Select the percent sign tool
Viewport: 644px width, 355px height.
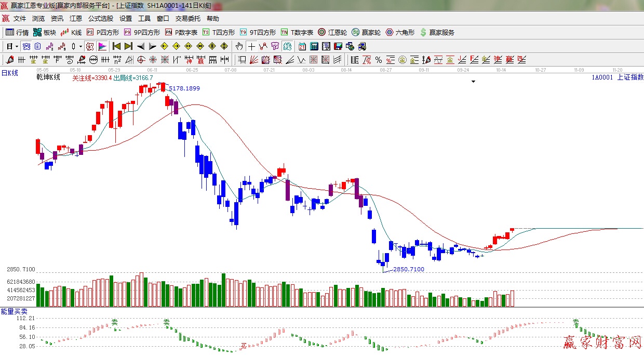pos(378,60)
